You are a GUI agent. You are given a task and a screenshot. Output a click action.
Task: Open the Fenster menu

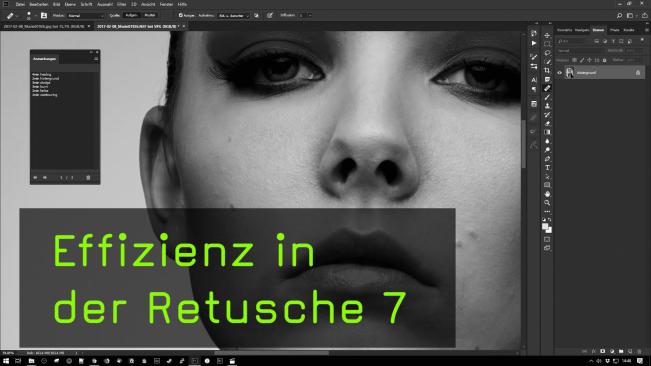[x=166, y=4]
